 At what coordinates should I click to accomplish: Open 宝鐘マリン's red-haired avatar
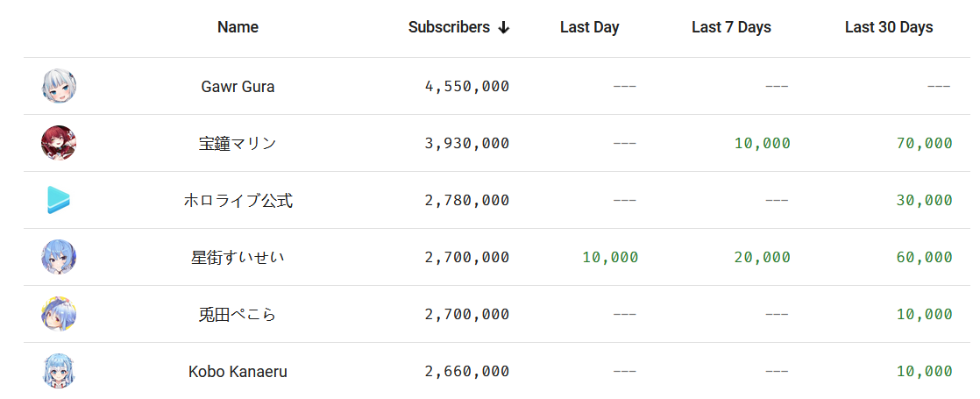60,143
